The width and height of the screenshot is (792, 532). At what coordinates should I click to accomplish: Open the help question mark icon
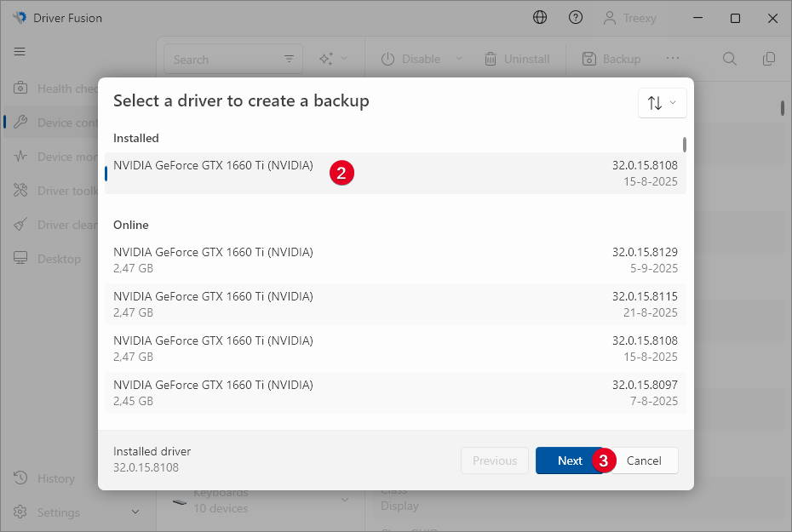[576, 18]
